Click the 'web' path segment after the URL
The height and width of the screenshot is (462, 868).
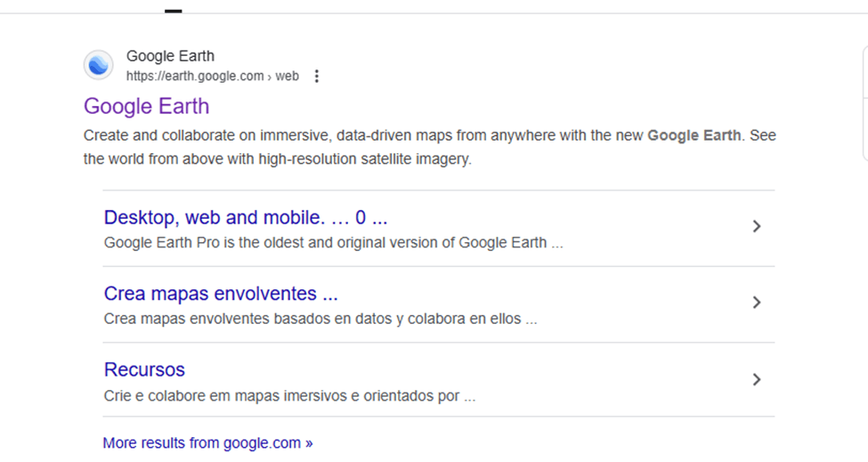(x=287, y=77)
